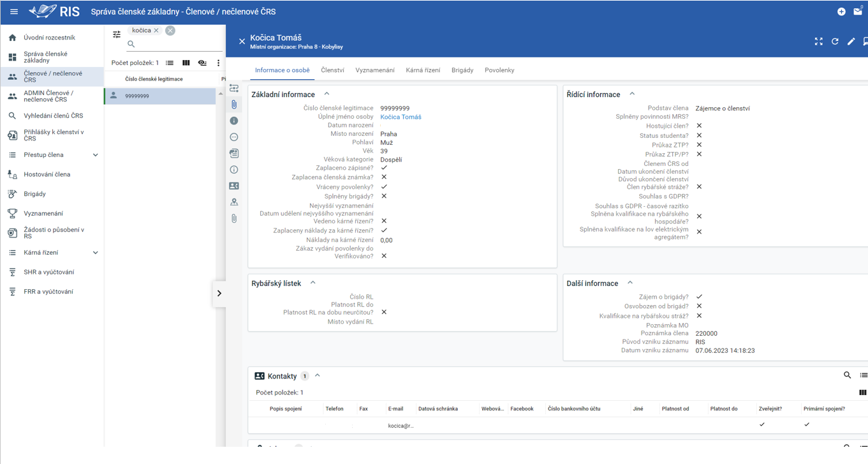
Task: Close the Kočica Tomáš detail panel
Action: 242,41
